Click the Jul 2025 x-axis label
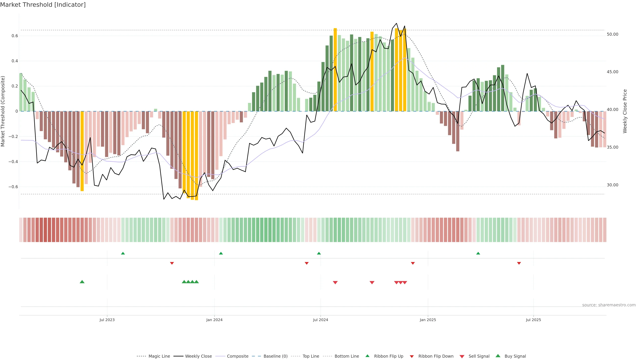The height and width of the screenshot is (362, 644). pyautogui.click(x=533, y=320)
